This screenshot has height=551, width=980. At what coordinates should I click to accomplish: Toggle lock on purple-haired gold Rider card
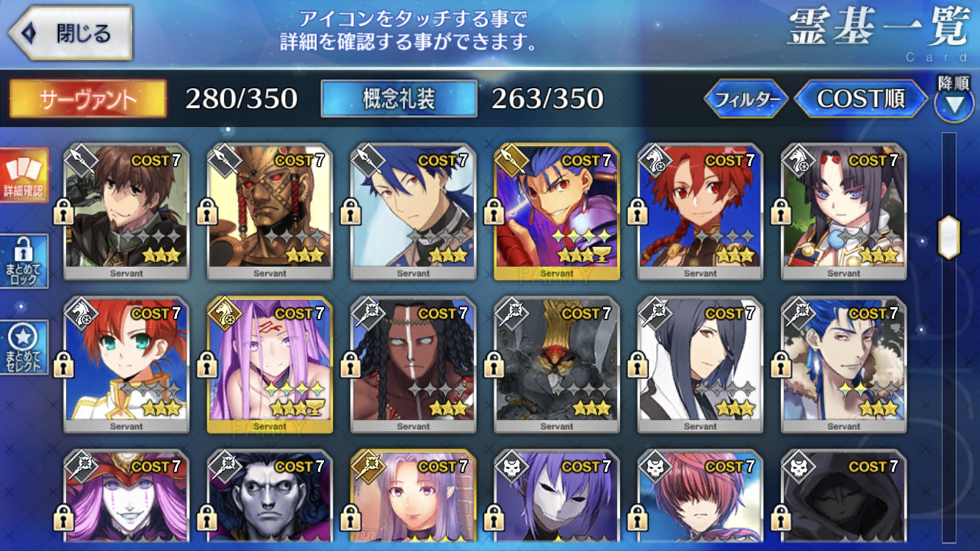click(206, 364)
